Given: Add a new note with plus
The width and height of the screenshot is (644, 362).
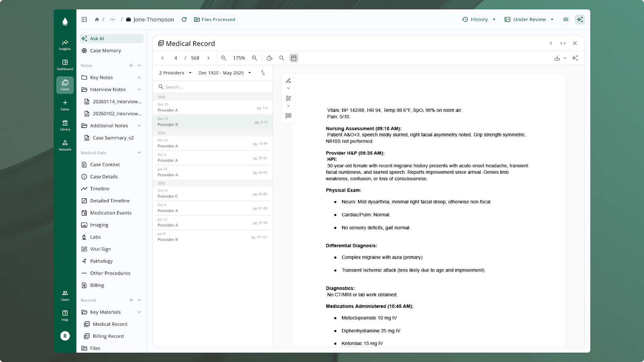Looking at the screenshot, I should click(131, 65).
